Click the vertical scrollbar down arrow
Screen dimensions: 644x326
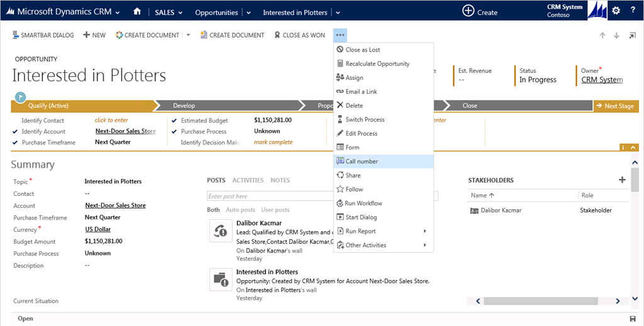click(x=635, y=298)
